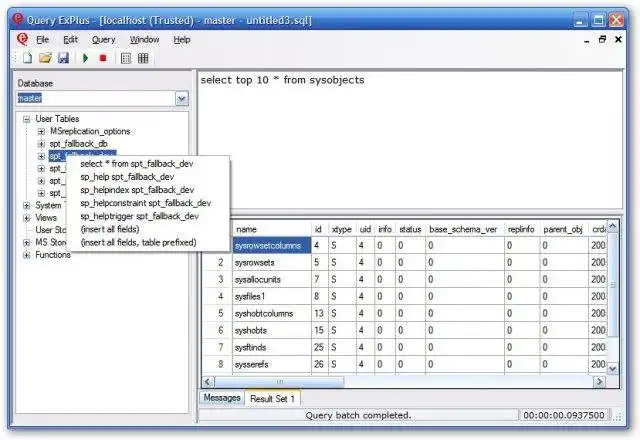Screen dimensions: 640x440
Task: Select the spt_fallback_db tree item
Action: tap(78, 144)
